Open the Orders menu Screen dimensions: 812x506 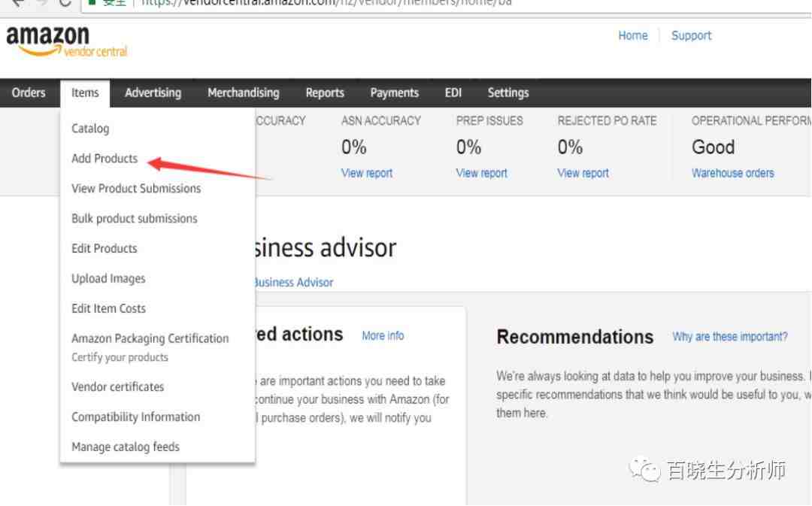pyautogui.click(x=29, y=92)
